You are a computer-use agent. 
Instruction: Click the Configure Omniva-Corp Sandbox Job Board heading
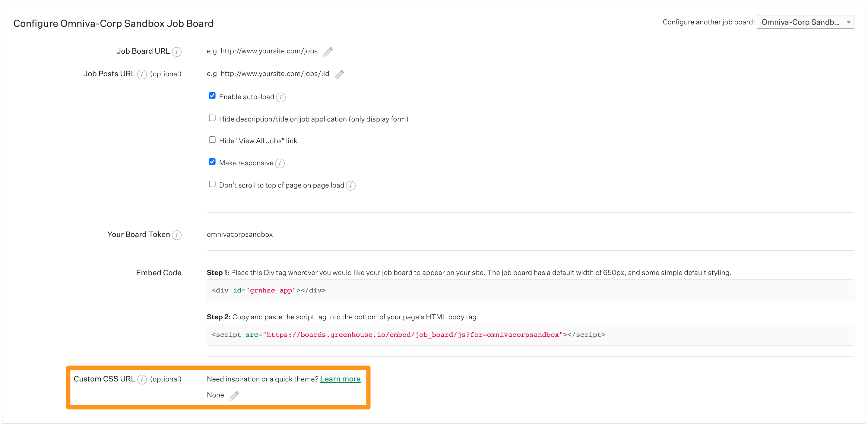113,23
